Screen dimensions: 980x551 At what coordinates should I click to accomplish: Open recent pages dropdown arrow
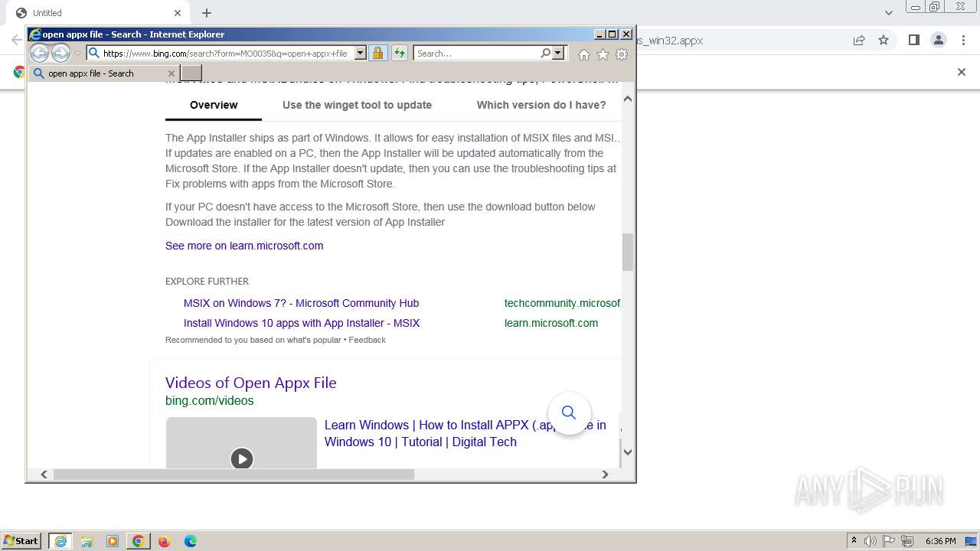click(77, 54)
